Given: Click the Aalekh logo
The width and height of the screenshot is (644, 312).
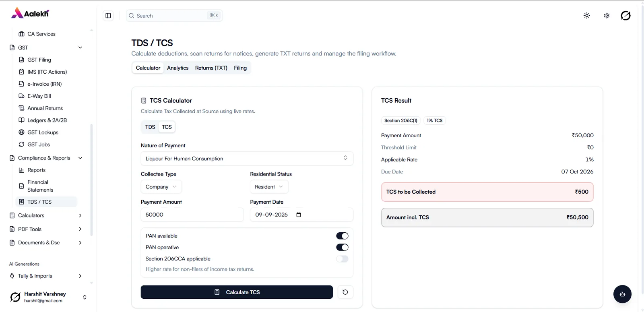Looking at the screenshot, I should 30,13.
